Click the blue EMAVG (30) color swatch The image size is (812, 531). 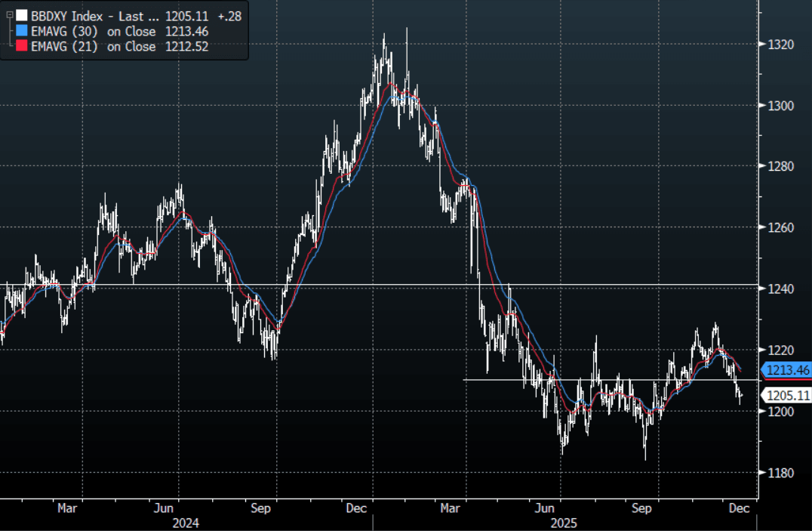22,31
